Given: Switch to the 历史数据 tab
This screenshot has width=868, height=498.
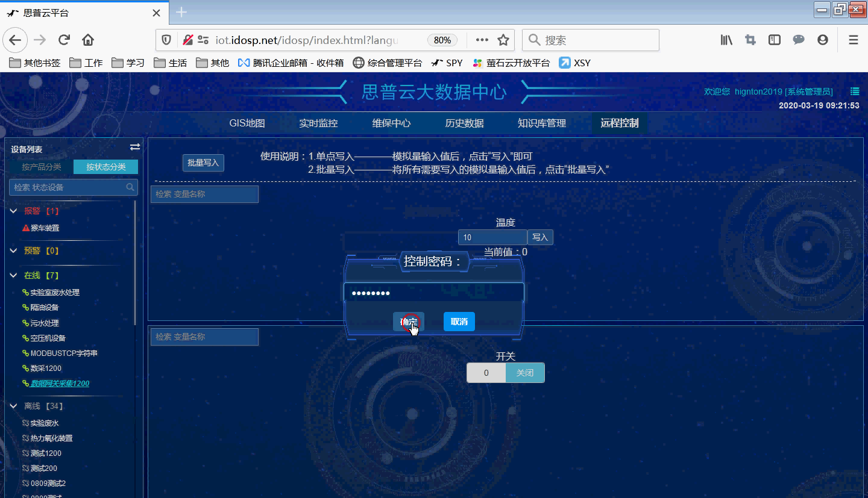Looking at the screenshot, I should pyautogui.click(x=465, y=123).
